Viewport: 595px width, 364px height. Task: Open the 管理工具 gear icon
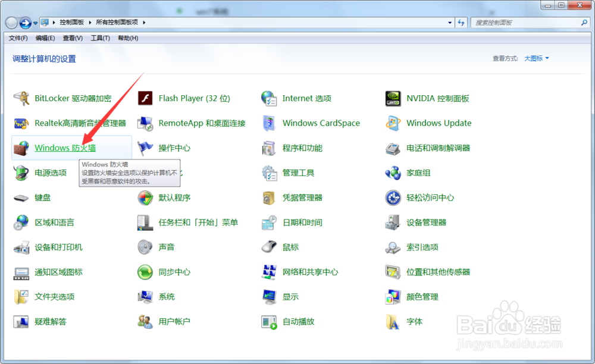click(269, 173)
